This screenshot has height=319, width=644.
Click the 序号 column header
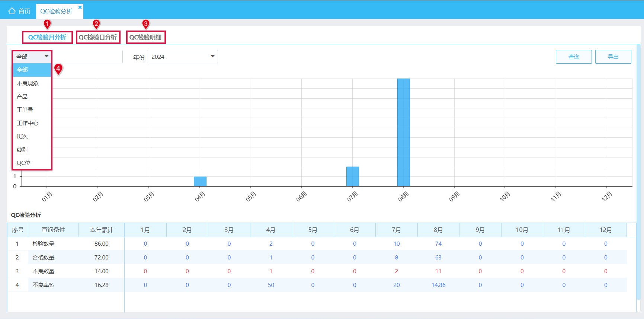tap(17, 230)
